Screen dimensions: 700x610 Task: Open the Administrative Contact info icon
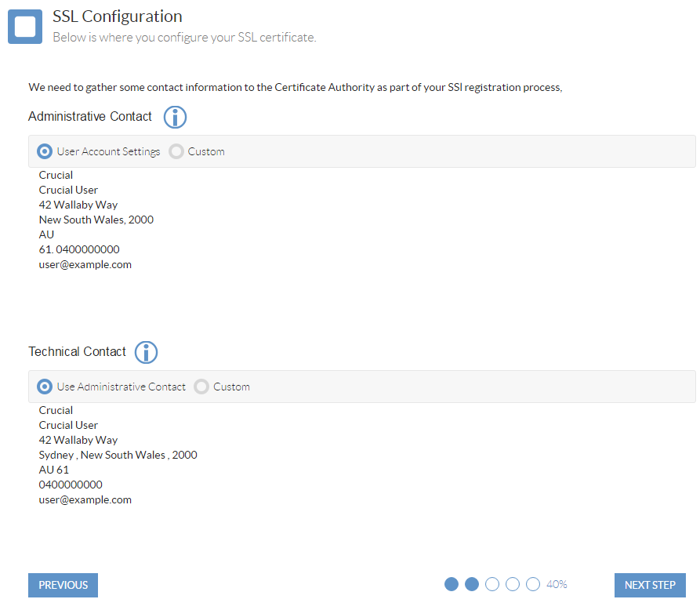[x=175, y=118]
